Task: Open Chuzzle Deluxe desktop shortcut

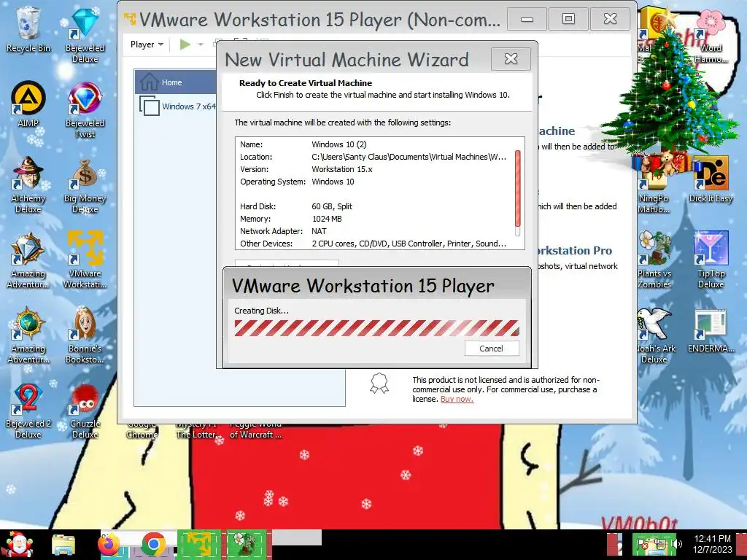Action: [x=85, y=411]
